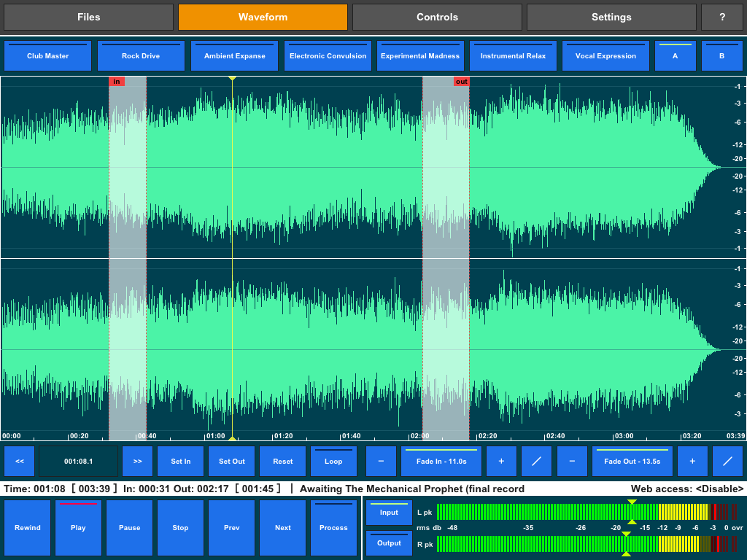The width and height of the screenshot is (747, 560).
Task: Switch the meter to Input
Action: (389, 513)
